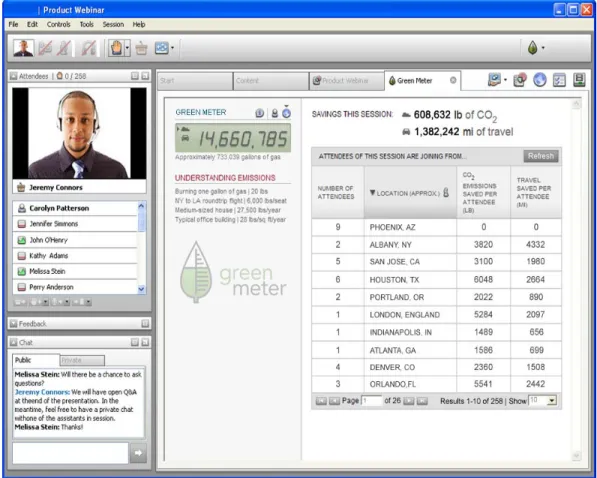Screen dimensions: 597x478
Task: Click the Green Meter person icon
Action: (x=275, y=113)
